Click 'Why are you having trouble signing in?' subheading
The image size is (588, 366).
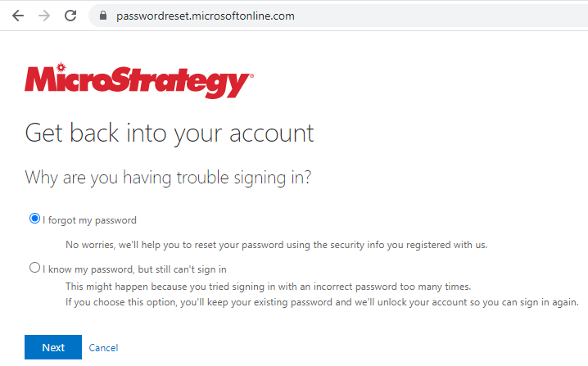click(x=168, y=177)
